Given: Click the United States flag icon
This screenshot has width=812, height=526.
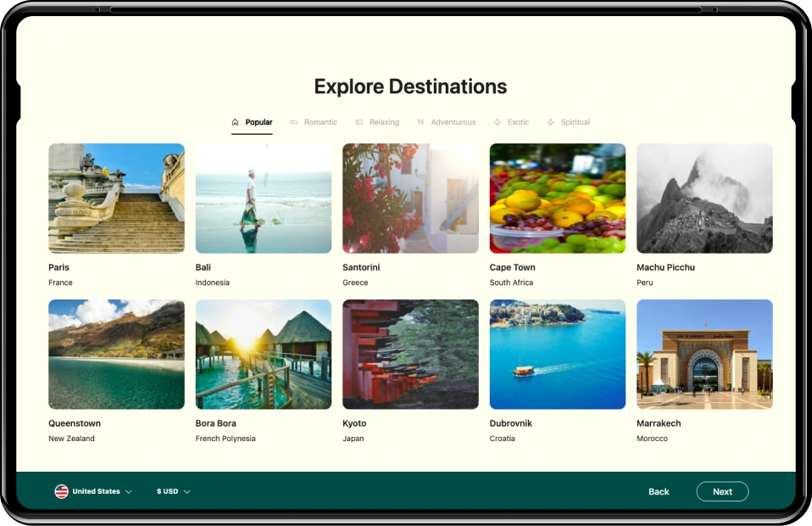Looking at the screenshot, I should pyautogui.click(x=60, y=490).
